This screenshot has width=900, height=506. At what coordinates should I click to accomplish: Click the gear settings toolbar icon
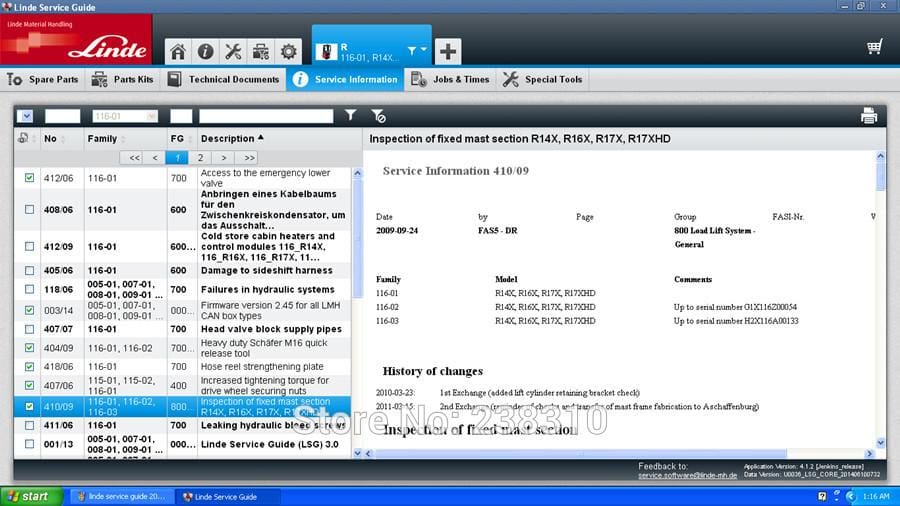tap(288, 52)
